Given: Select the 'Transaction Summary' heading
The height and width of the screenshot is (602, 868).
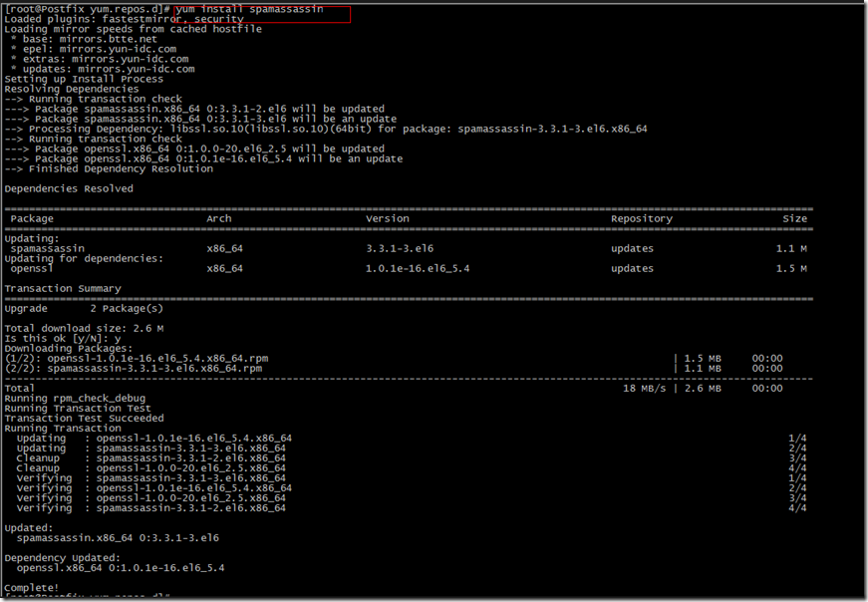Looking at the screenshot, I should [63, 288].
